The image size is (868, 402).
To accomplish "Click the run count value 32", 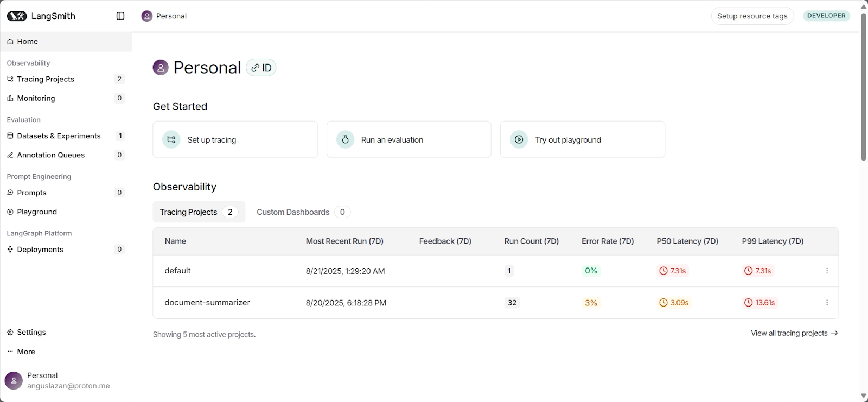I will [512, 303].
